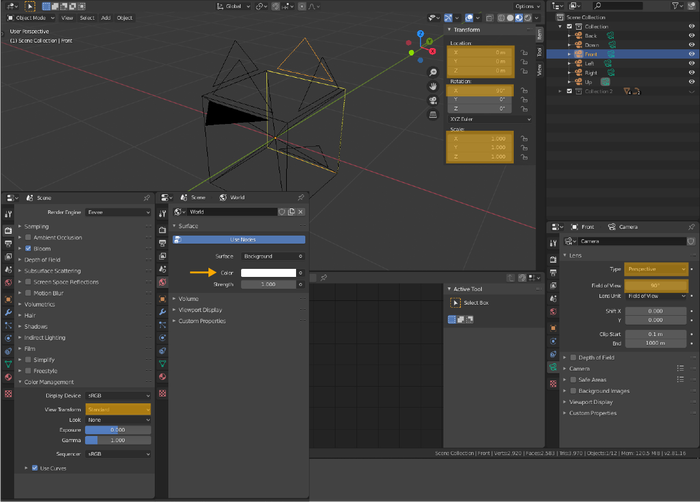The height and width of the screenshot is (502, 700).
Task: Toggle camera view icon in viewport
Action: (433, 100)
